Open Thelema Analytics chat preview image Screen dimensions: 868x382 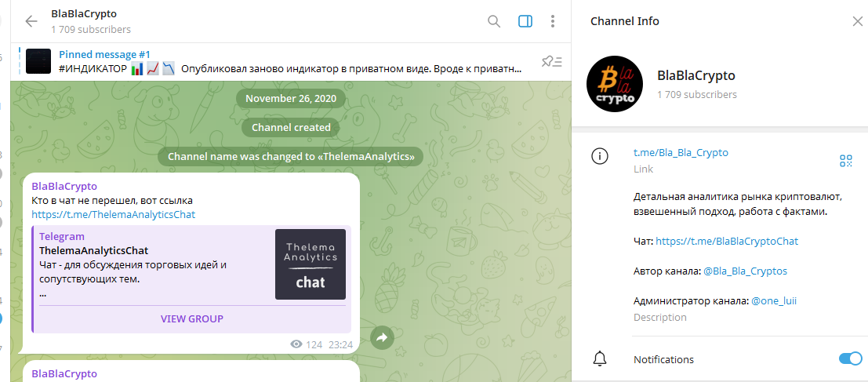pyautogui.click(x=310, y=264)
